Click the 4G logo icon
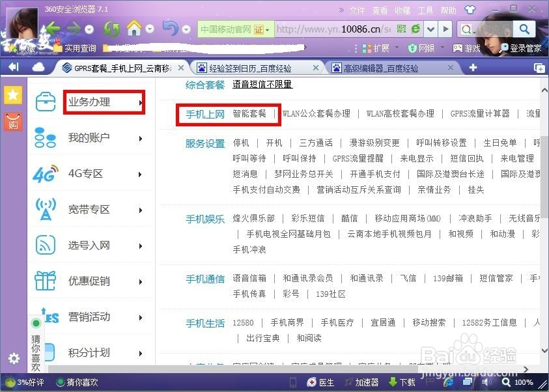 (x=45, y=173)
